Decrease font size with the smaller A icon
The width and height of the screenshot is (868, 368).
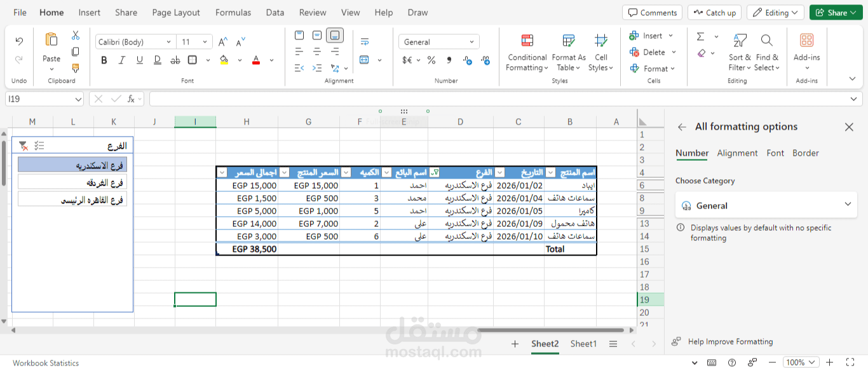pyautogui.click(x=241, y=42)
